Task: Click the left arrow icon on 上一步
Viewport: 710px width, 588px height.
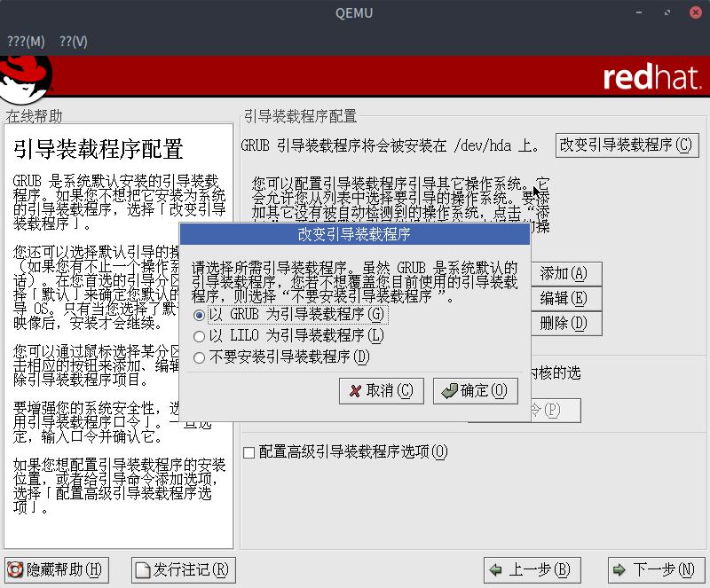Action: (496, 570)
